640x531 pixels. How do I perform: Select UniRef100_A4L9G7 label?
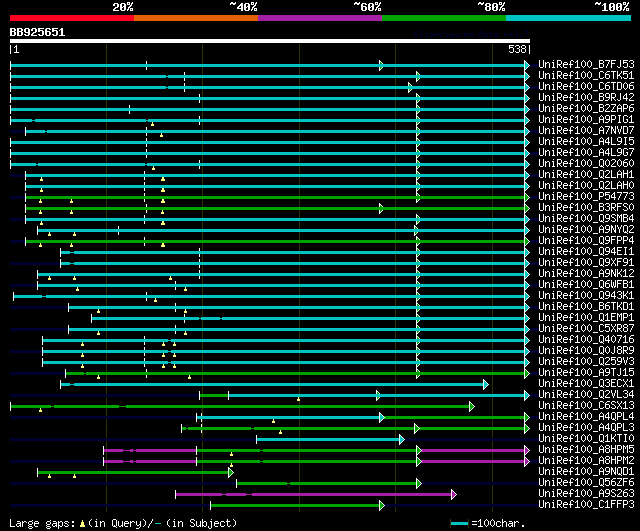[x=586, y=153]
